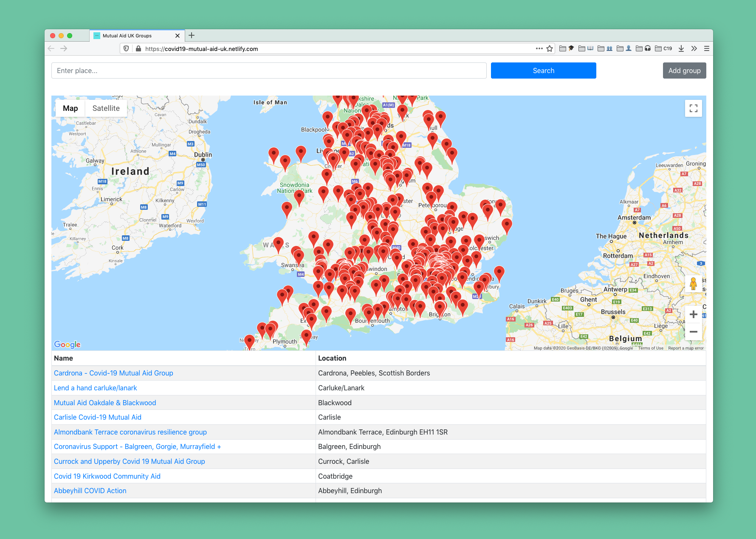Open the headphones bookmarks folder
Viewport: 756px width, 539px height.
coord(643,48)
